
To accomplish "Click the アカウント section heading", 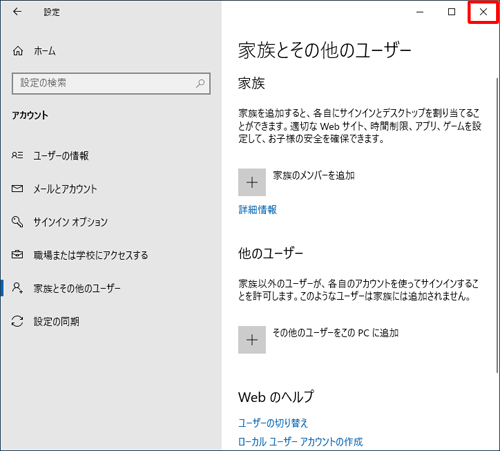I will 30,115.
